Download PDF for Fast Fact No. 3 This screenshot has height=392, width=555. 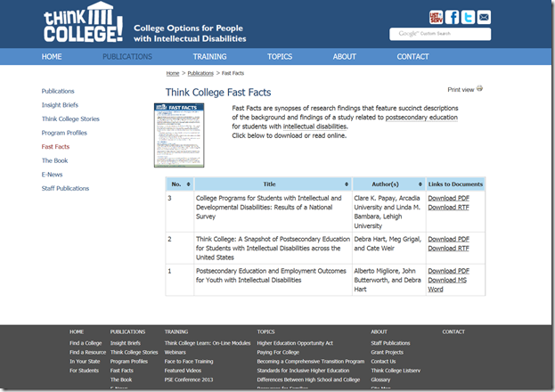pos(448,198)
